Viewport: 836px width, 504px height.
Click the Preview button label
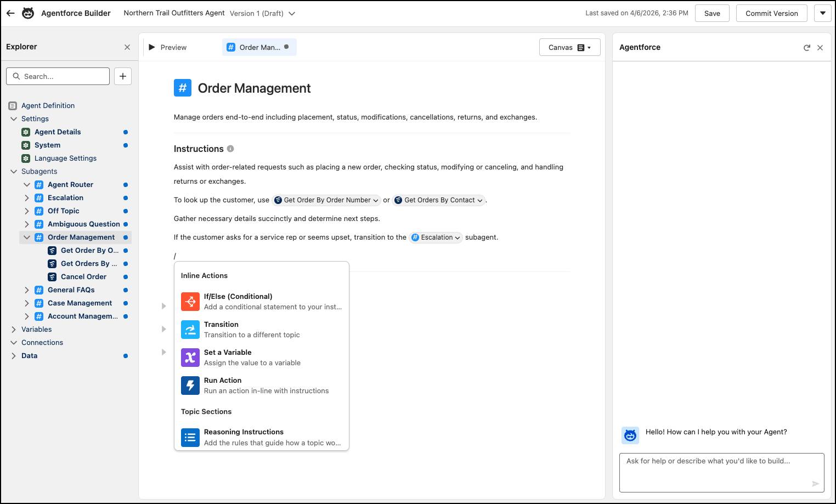point(173,48)
